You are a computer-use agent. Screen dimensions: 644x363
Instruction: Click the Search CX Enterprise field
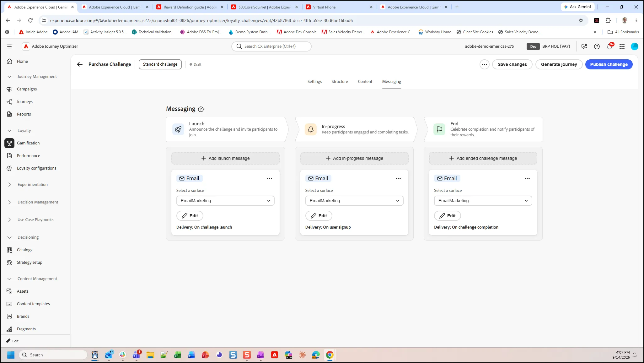(271, 46)
